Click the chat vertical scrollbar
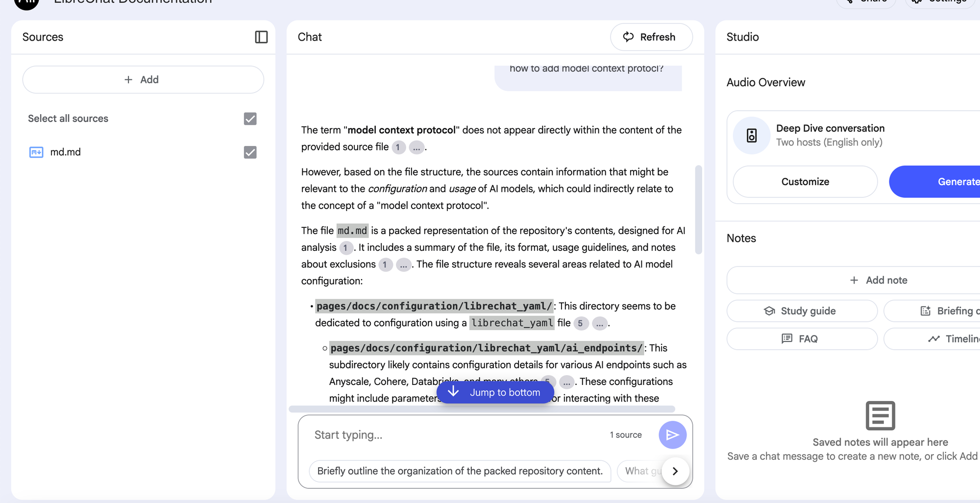 coord(698,210)
